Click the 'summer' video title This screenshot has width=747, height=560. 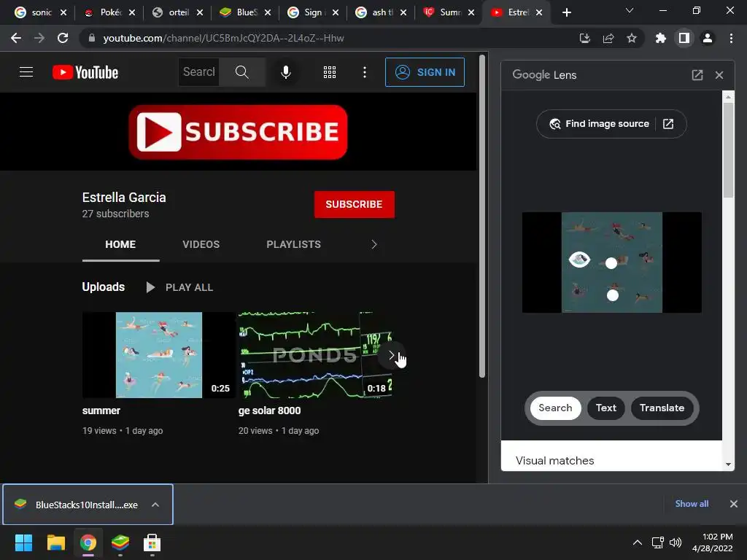(101, 411)
